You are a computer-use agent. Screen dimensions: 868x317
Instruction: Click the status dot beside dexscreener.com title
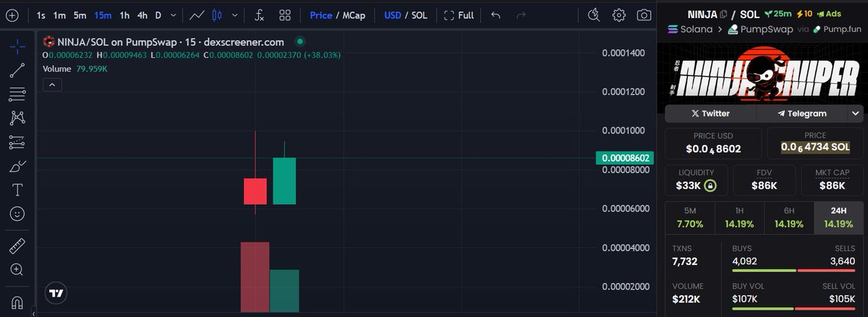300,42
